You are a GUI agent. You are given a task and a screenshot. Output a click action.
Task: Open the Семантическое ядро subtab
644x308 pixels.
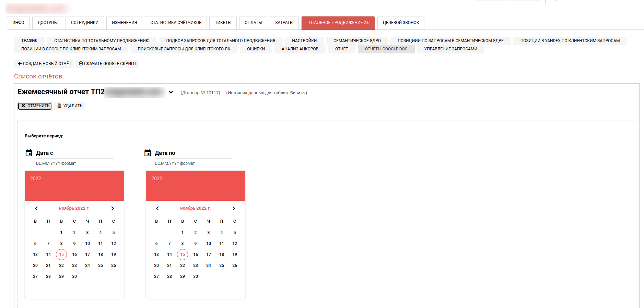click(357, 41)
